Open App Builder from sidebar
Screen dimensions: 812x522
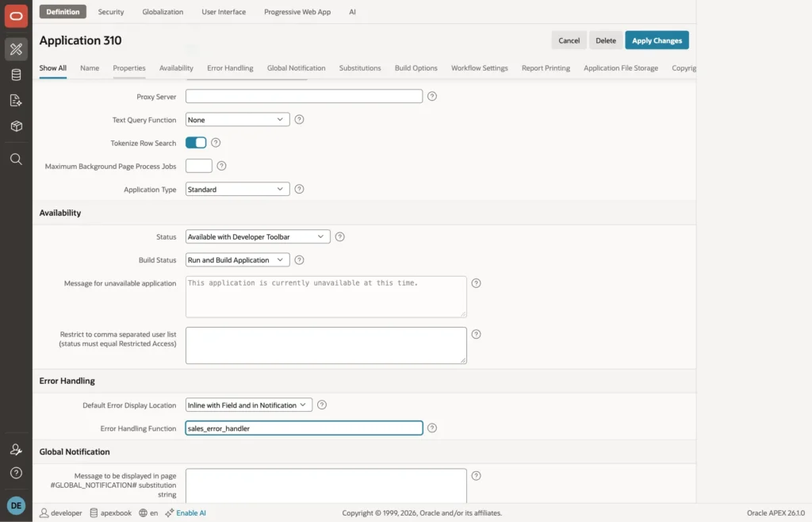point(16,49)
